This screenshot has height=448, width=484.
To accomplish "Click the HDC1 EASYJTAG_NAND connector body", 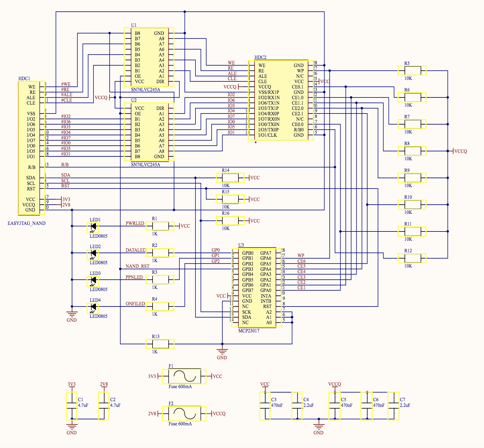I will click(x=31, y=148).
